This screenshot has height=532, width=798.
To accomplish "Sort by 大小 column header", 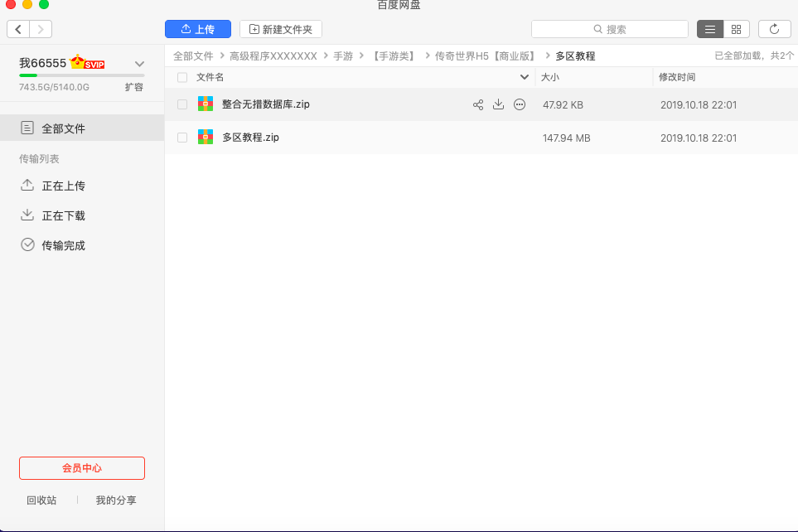I will point(549,77).
